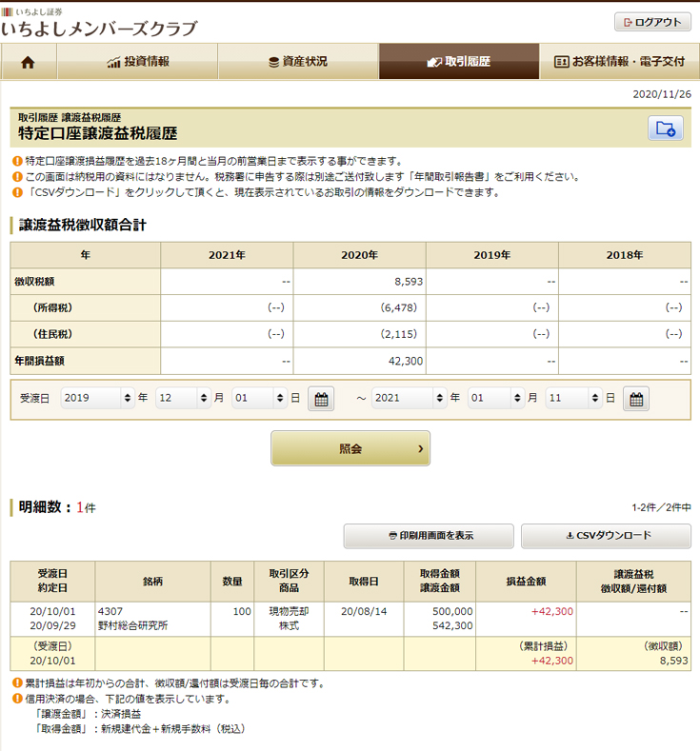Expand the end year 2021 dropdown
Screen dimensions: 700x751
[409, 399]
